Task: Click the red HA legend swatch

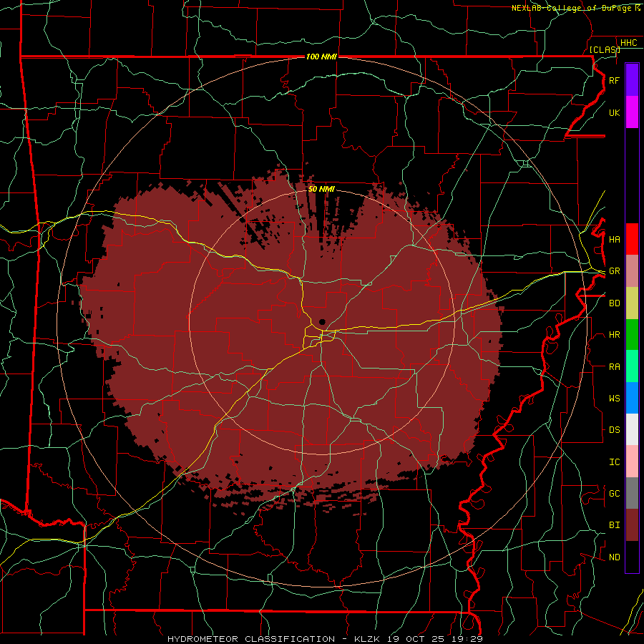Action: tap(632, 239)
